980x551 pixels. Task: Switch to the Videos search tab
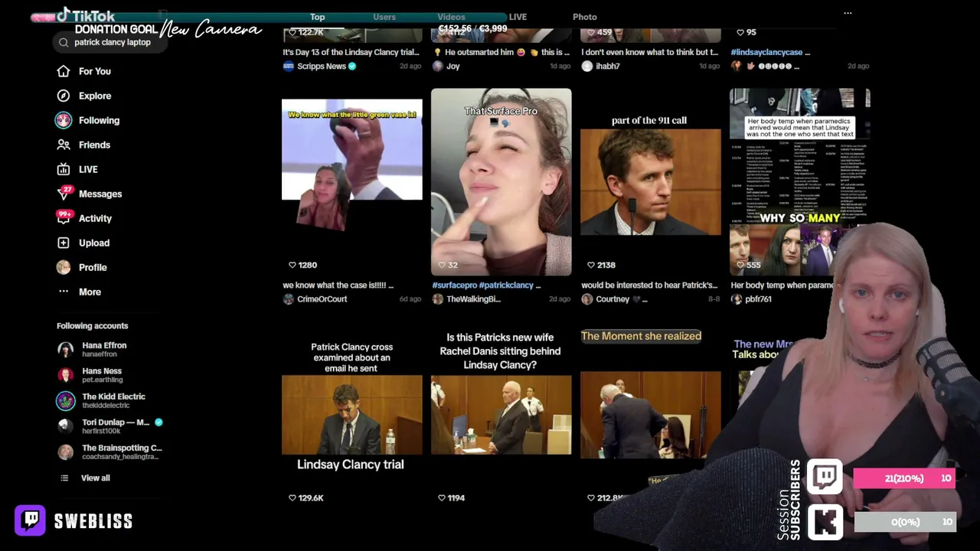pyautogui.click(x=451, y=17)
